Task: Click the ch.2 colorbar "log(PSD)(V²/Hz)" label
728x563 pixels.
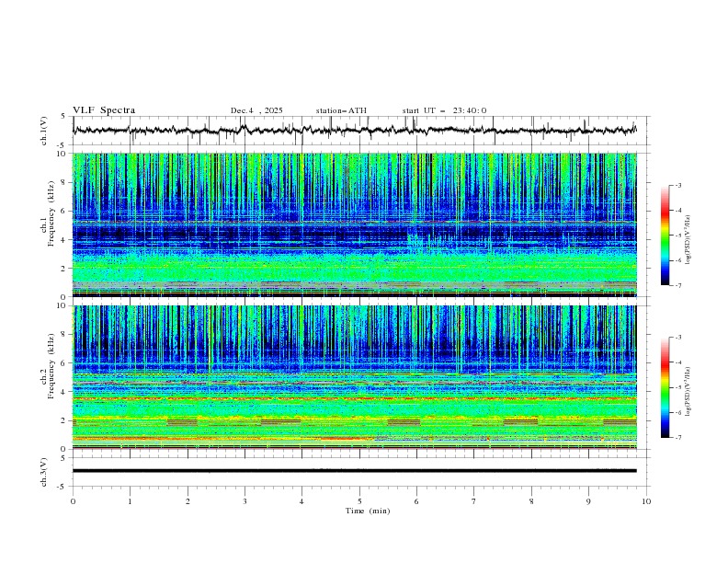Action: click(x=688, y=392)
